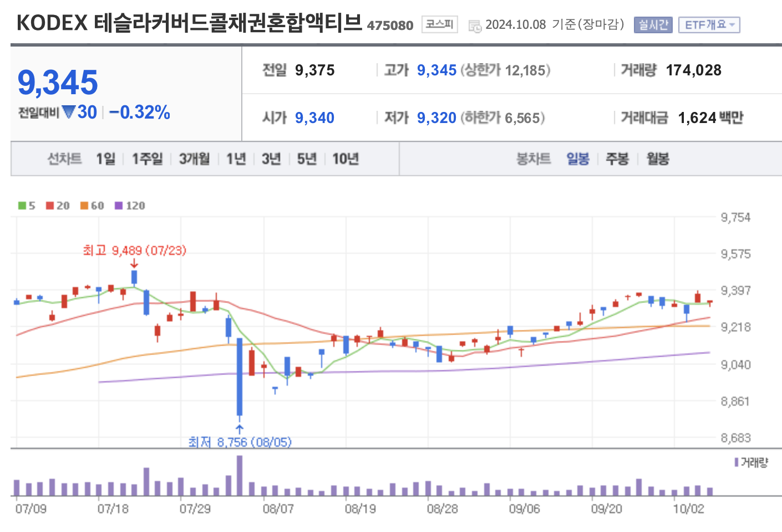
Task: Select the 10년 line chart period
Action: [x=346, y=159]
